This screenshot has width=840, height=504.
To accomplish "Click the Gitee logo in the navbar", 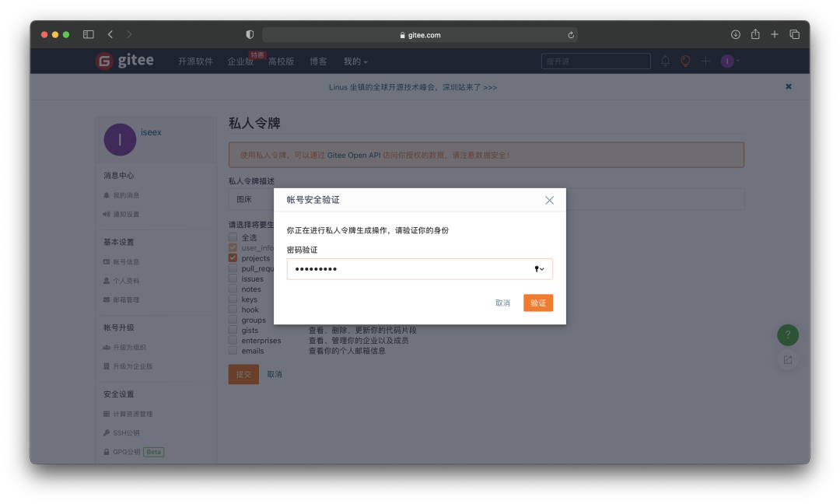I will pos(124,61).
